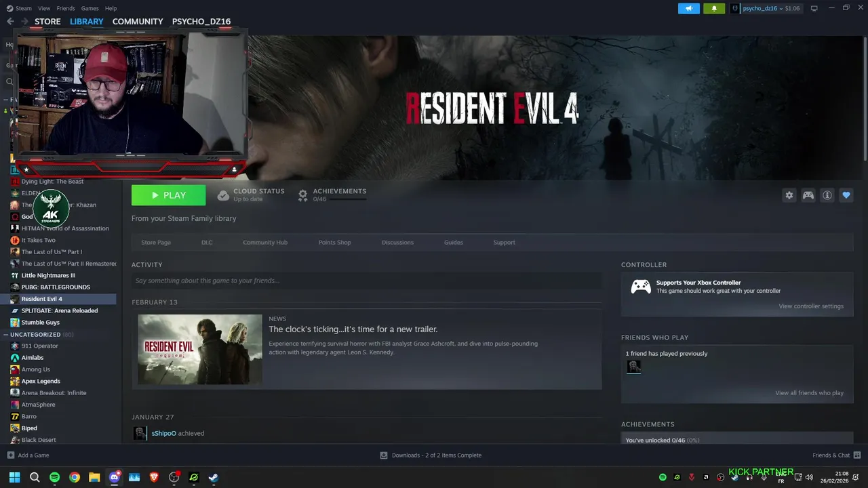
Task: Select Stumble Guys in library
Action: point(40,323)
